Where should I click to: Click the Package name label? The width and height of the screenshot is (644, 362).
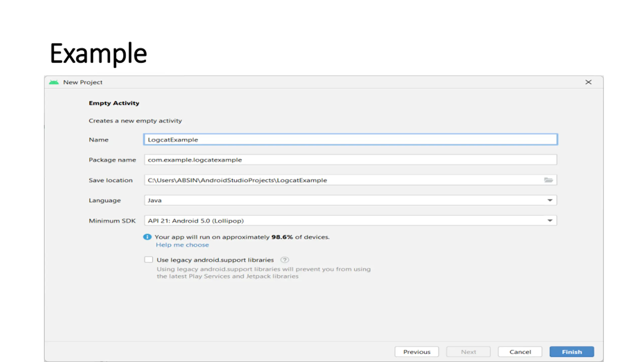[x=112, y=160]
